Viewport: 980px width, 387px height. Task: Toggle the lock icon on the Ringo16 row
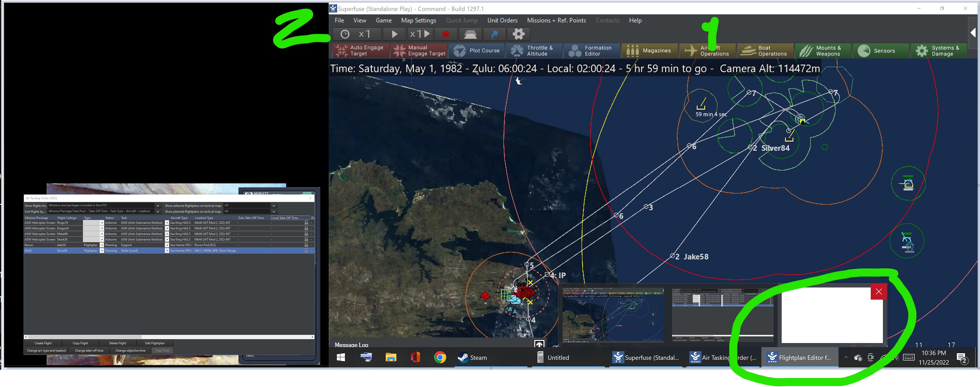point(306,223)
